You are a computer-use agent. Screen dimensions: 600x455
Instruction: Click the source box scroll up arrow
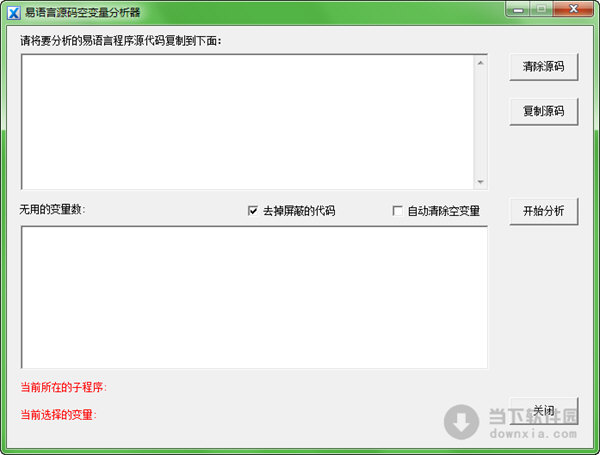tap(481, 62)
